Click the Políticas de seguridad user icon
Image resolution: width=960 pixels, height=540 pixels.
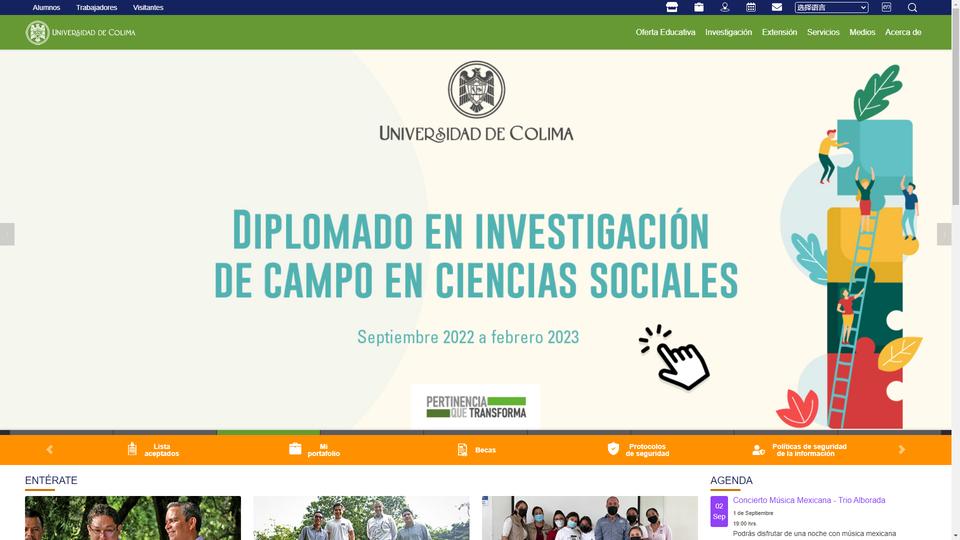(759, 450)
